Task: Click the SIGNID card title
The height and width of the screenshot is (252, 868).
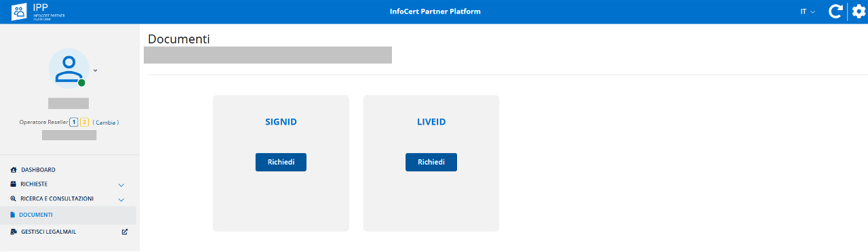Action: click(281, 123)
